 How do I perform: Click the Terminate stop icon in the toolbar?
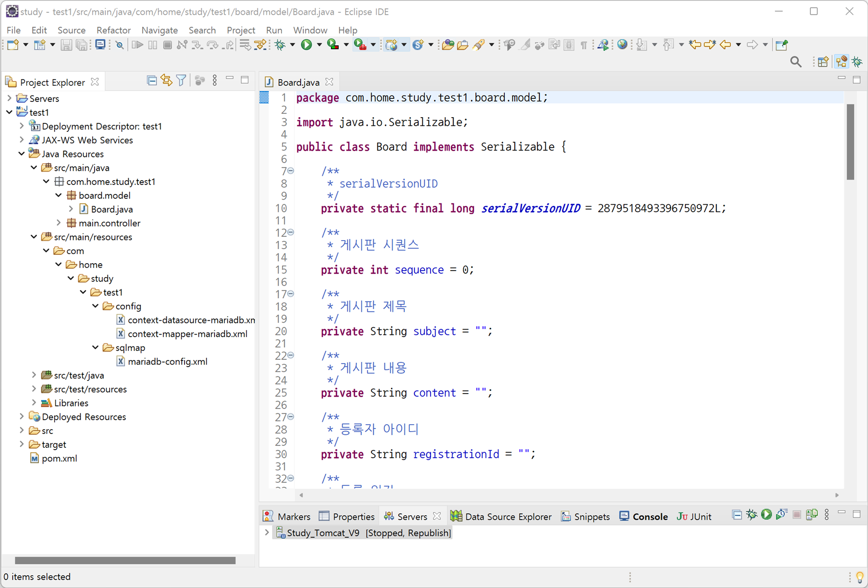tap(167, 45)
